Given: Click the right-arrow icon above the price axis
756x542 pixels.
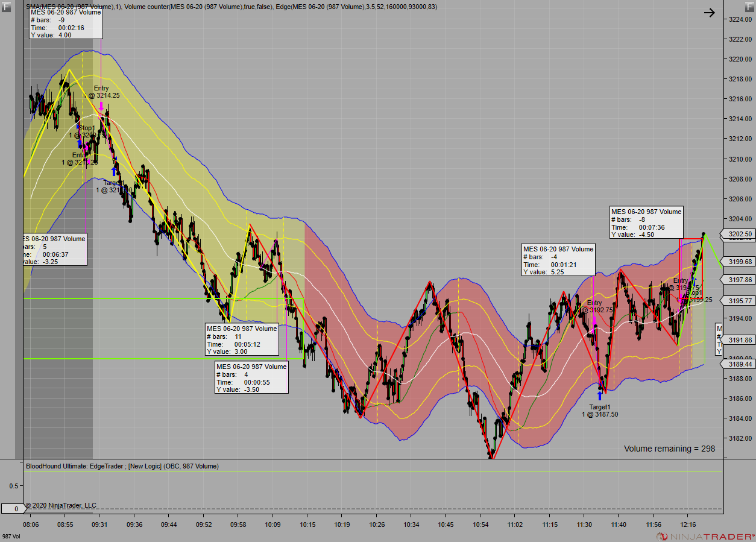Looking at the screenshot, I should 710,12.
